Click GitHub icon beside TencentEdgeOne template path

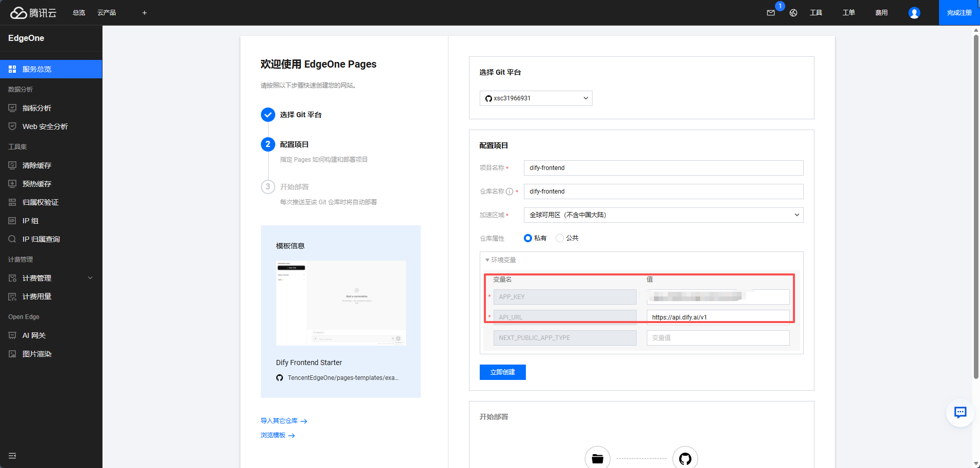[279, 378]
